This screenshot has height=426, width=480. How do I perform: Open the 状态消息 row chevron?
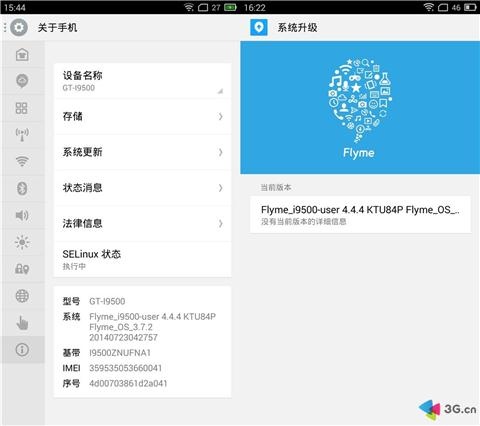click(220, 188)
